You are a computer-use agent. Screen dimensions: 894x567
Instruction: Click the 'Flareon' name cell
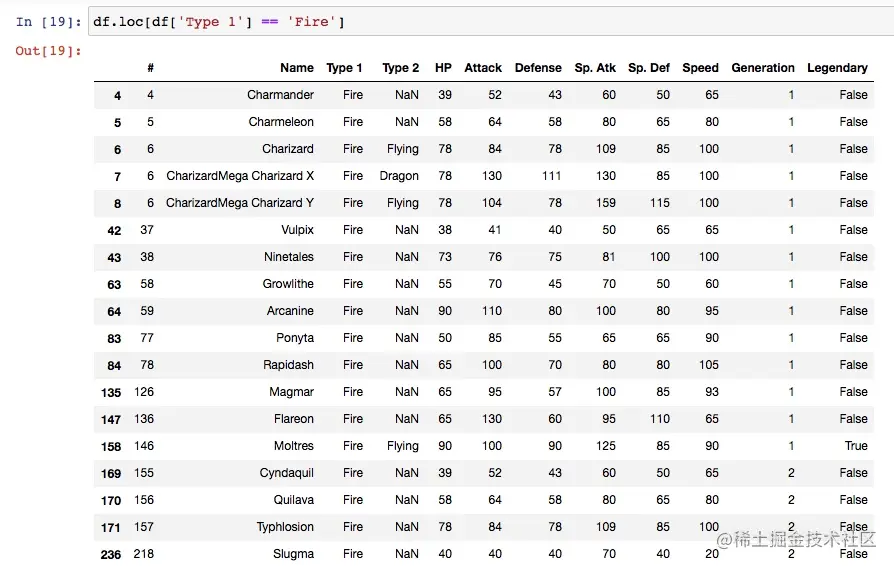(294, 419)
